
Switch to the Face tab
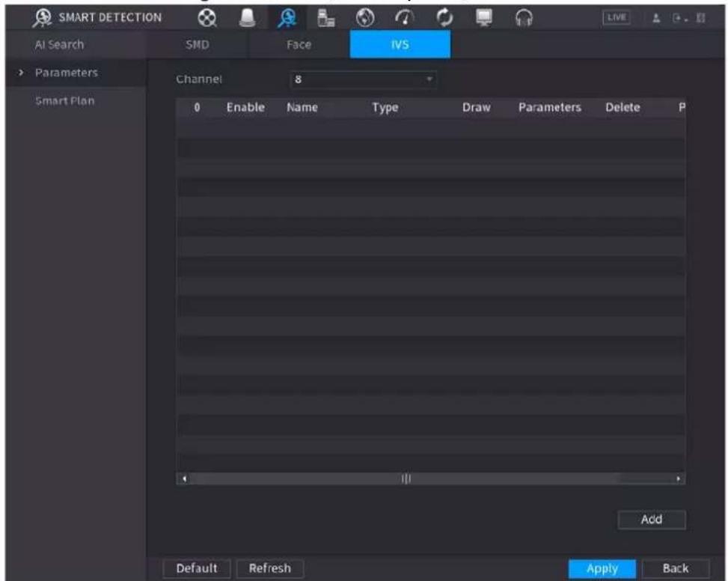coord(299,45)
